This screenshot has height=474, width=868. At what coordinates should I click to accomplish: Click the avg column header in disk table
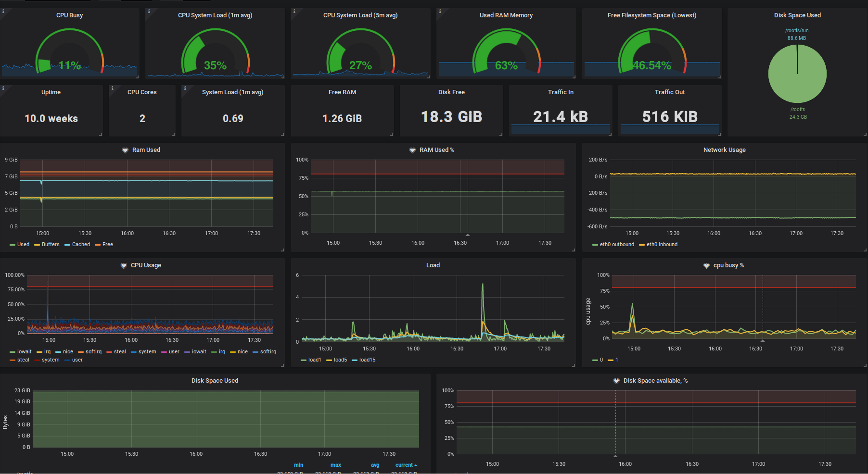point(375,465)
